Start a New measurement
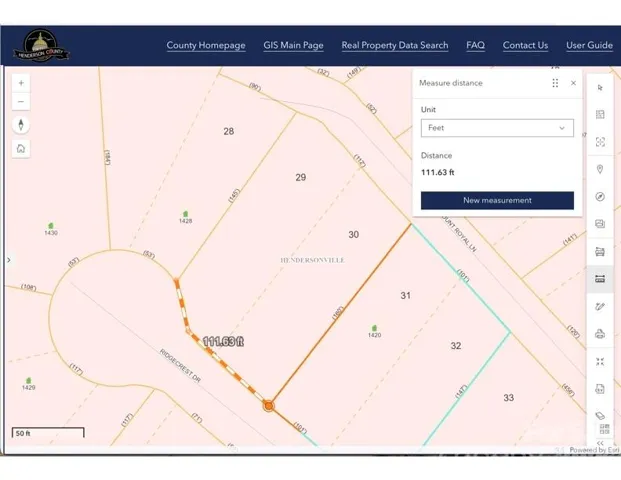This screenshot has width=621, height=480. pos(497,200)
